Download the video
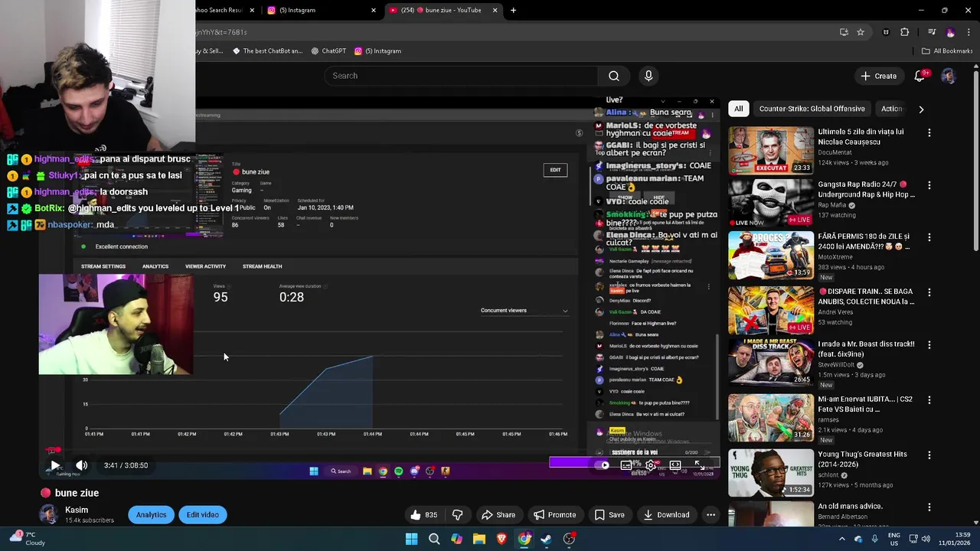 coord(666,515)
